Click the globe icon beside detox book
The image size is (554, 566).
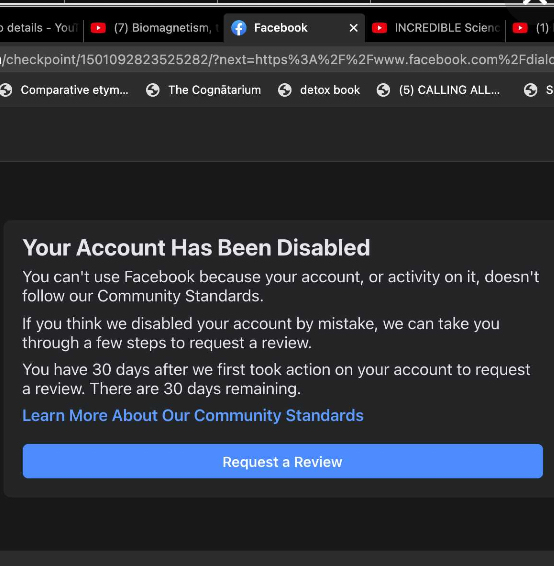[285, 90]
